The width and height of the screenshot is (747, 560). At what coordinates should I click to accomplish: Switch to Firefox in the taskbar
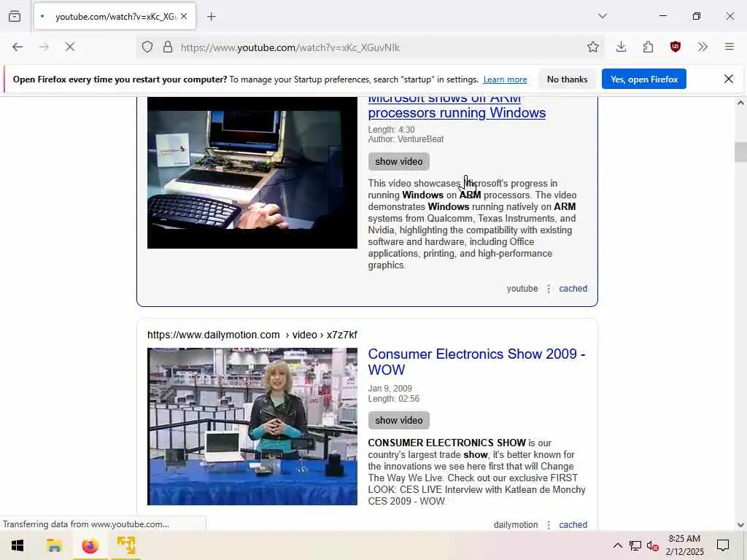90,545
